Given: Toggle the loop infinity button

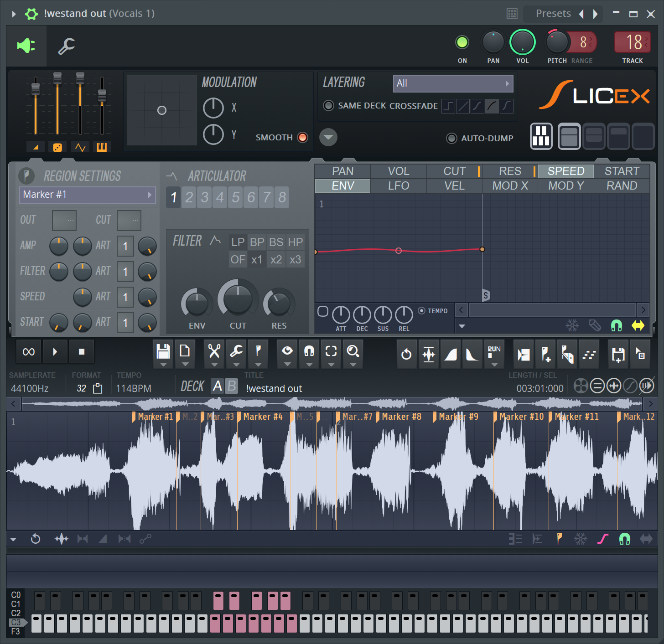Looking at the screenshot, I should pos(29,351).
